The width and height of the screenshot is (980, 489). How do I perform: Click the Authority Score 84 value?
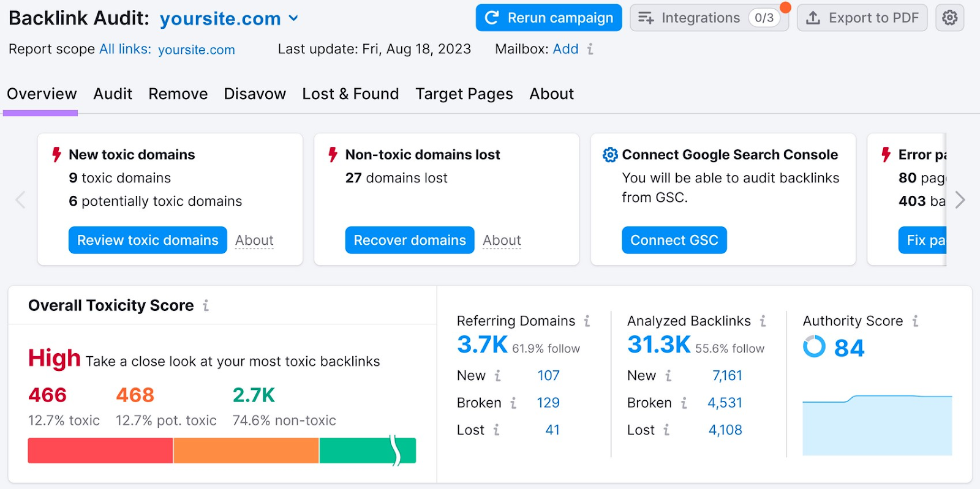point(850,348)
